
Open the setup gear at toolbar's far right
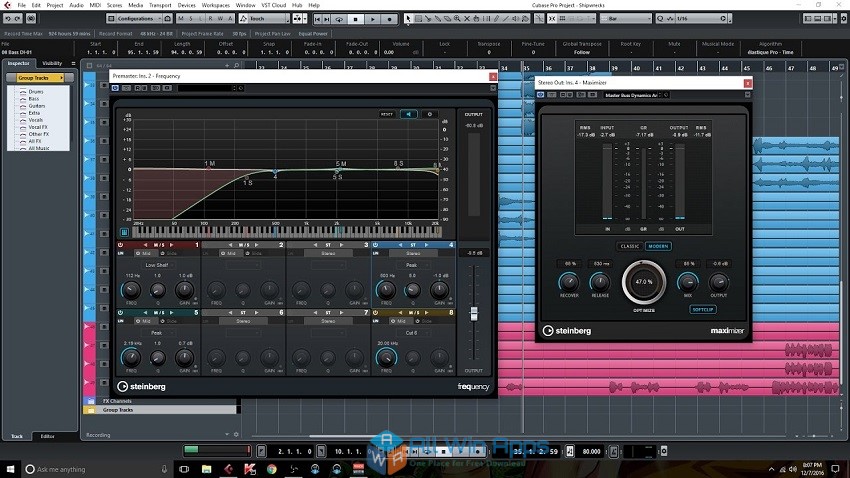(x=843, y=18)
